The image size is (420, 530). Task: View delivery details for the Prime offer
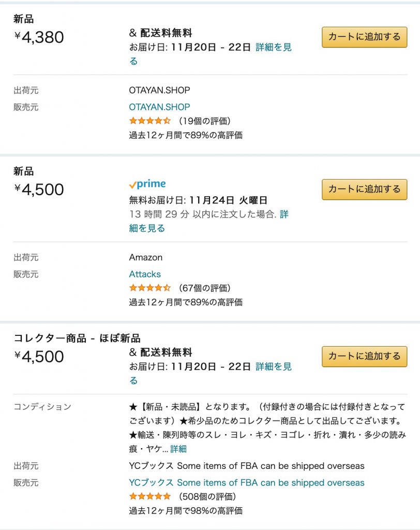(x=146, y=228)
